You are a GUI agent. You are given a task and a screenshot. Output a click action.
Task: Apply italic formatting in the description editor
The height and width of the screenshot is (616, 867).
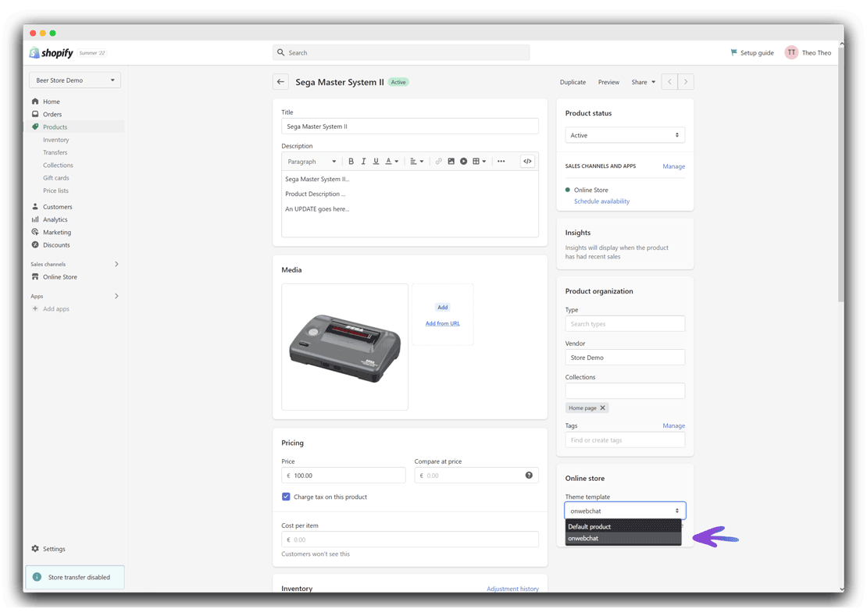point(363,161)
